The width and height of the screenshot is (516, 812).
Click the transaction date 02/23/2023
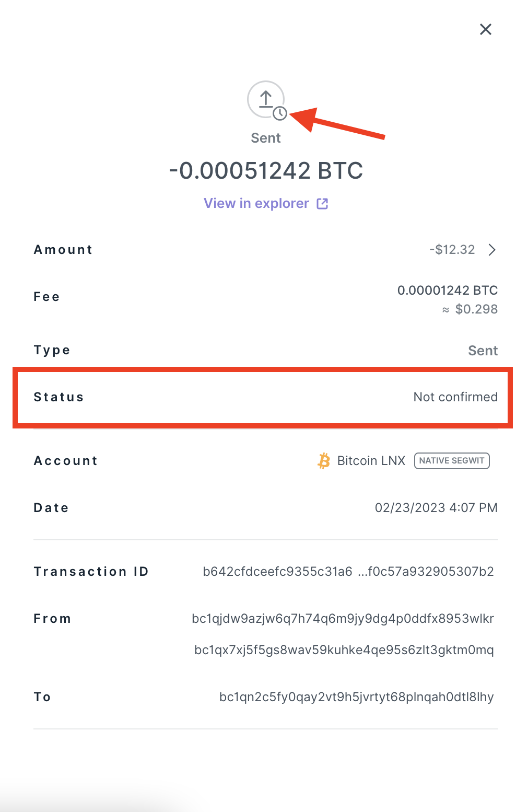[x=436, y=508]
